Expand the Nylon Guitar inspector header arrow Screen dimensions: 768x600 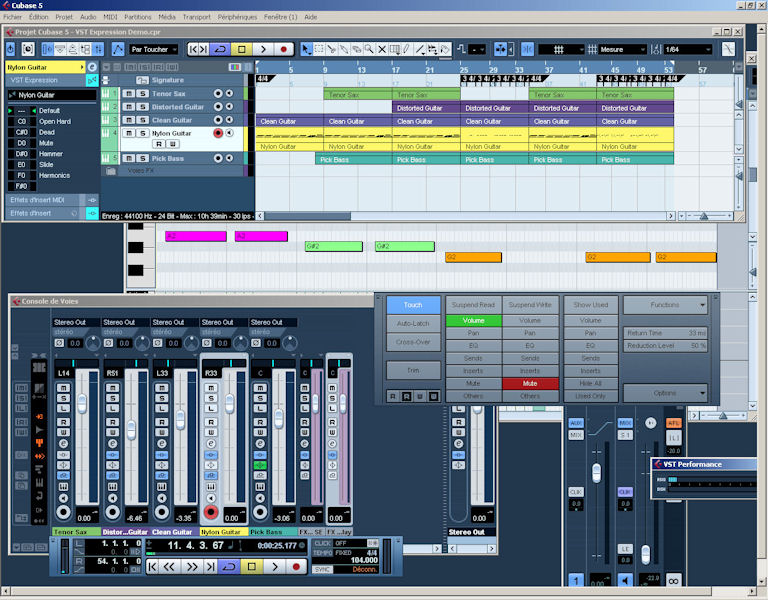[82, 67]
